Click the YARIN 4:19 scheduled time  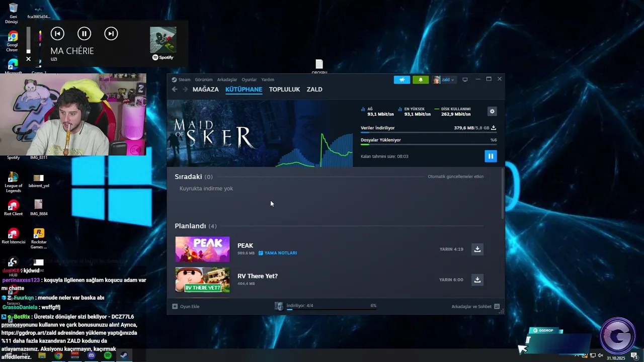(x=451, y=249)
